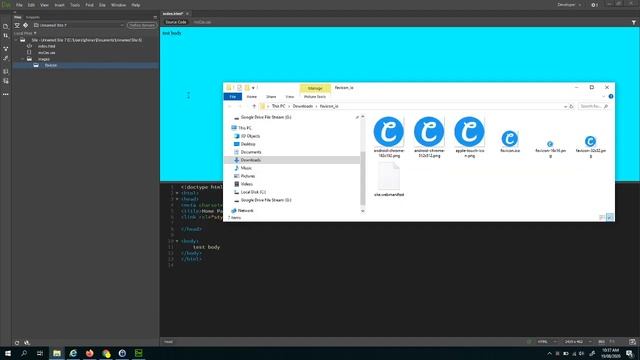
Task: Click the sync settings gear icon in title bar
Action: coord(594,5)
